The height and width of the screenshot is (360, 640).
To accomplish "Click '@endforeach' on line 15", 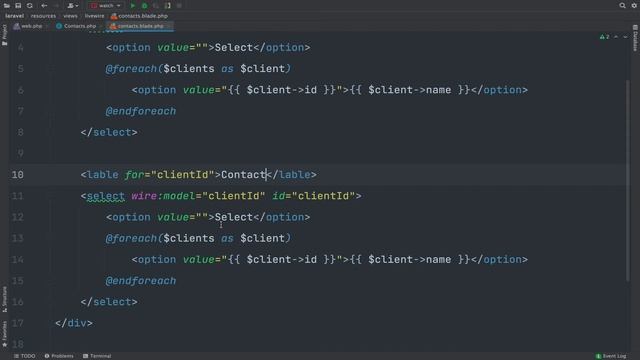I will coord(141,281).
